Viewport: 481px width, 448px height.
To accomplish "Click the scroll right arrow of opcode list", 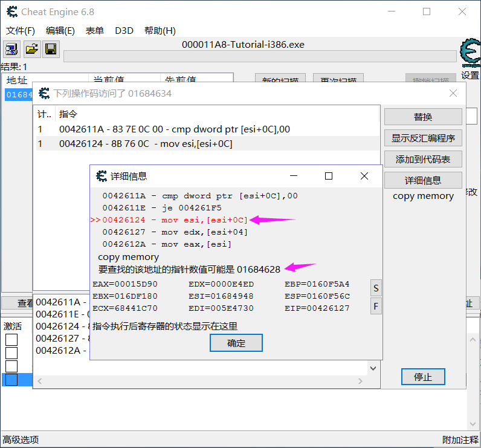I will click(x=360, y=381).
